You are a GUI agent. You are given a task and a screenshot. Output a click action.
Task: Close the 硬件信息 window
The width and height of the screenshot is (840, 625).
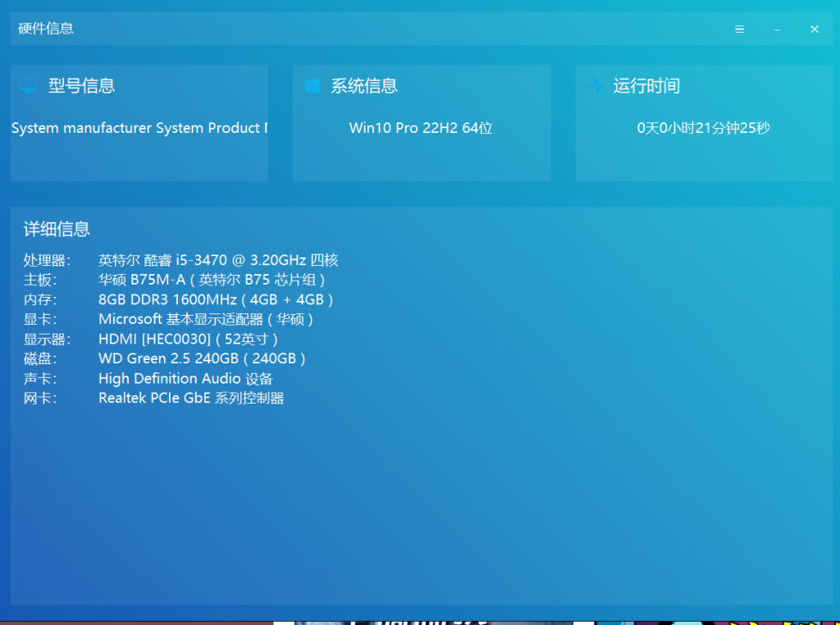click(815, 29)
